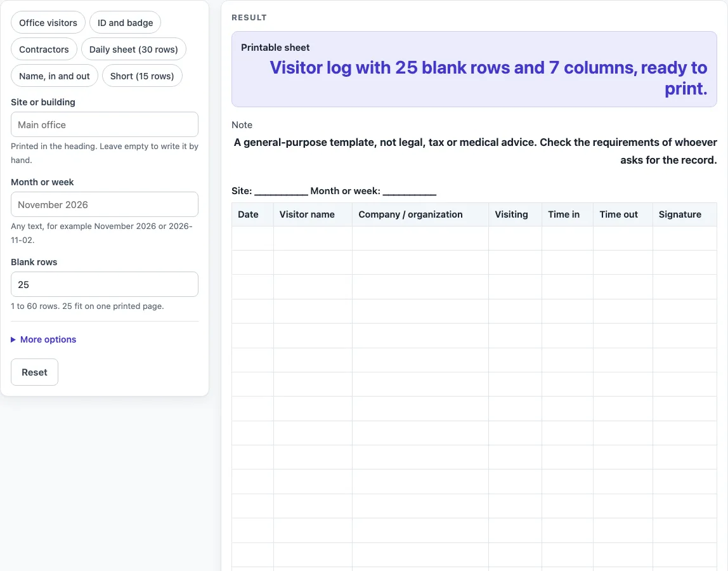Expand the More options section
This screenshot has height=571, width=728.
point(44,339)
